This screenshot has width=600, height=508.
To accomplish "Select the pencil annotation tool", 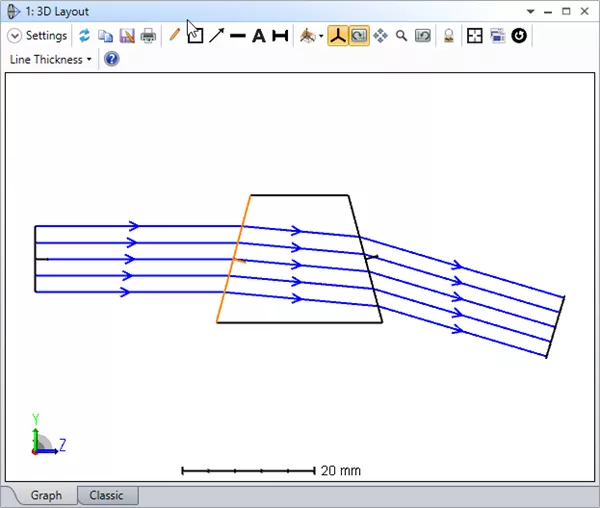I will (174, 35).
